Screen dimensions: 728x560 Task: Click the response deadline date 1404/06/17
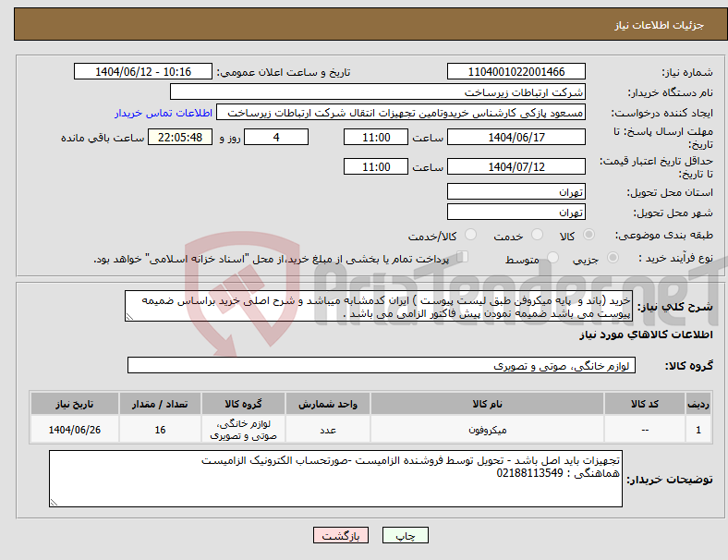click(x=516, y=138)
